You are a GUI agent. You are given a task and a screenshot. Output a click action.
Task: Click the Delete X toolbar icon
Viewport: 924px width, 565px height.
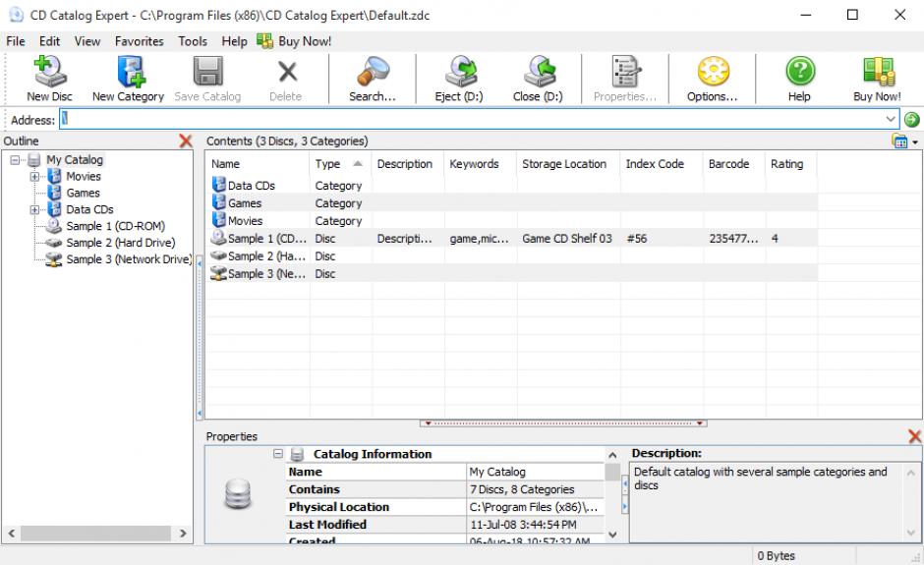coord(288,72)
